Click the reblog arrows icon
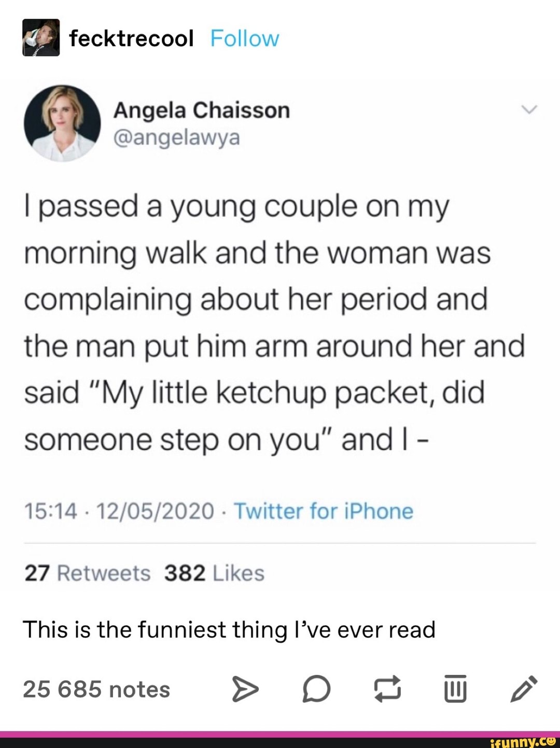Image resolution: width=560 pixels, height=748 pixels. 388,689
